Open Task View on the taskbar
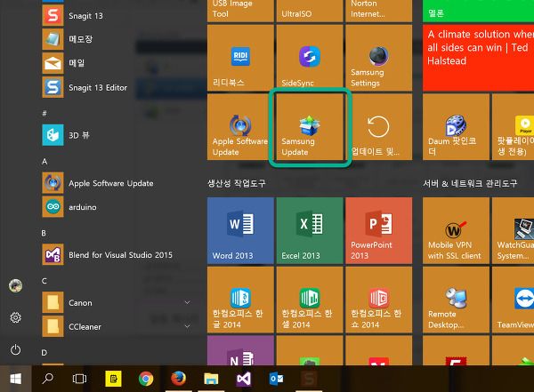 click(79, 379)
